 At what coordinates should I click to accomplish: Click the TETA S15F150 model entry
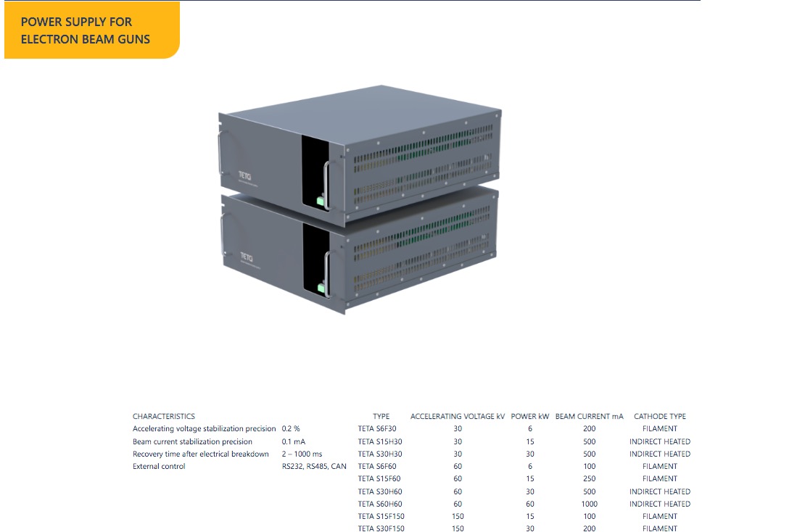pos(381,516)
